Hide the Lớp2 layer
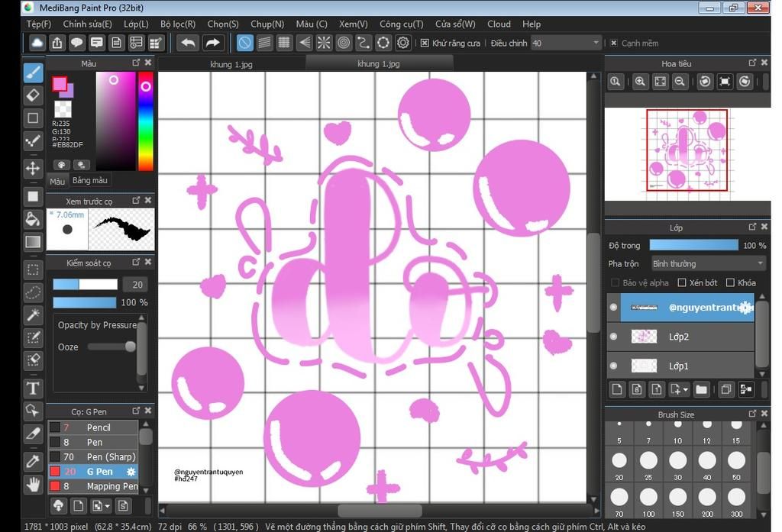The width and height of the screenshot is (782, 532). [x=614, y=337]
